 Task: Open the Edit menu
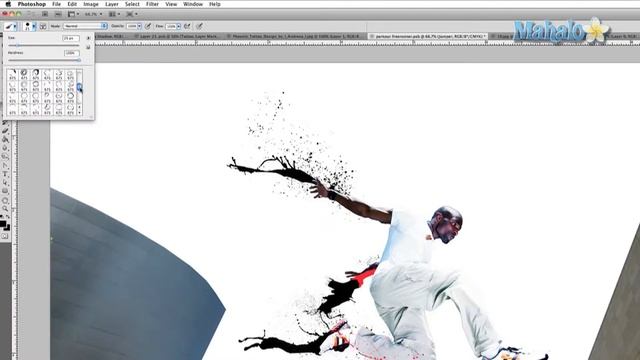tap(72, 4)
